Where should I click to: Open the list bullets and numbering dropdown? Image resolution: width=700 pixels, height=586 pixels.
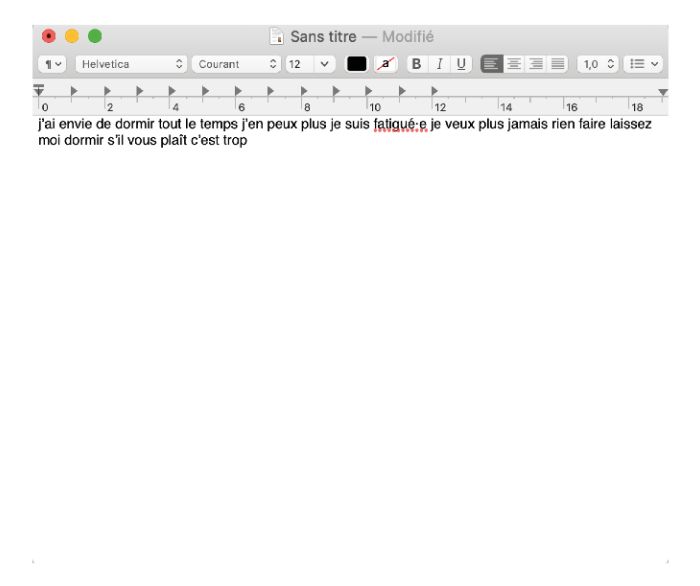click(x=643, y=64)
